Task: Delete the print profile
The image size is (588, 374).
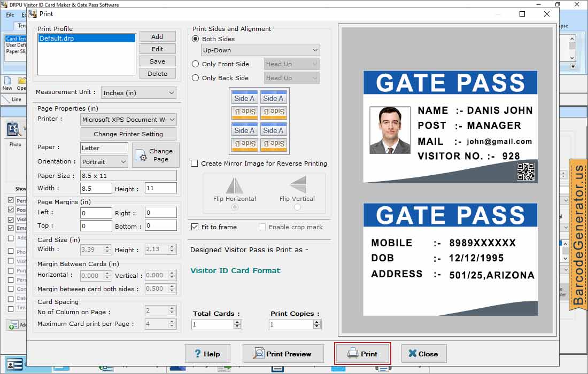Action: (x=158, y=74)
